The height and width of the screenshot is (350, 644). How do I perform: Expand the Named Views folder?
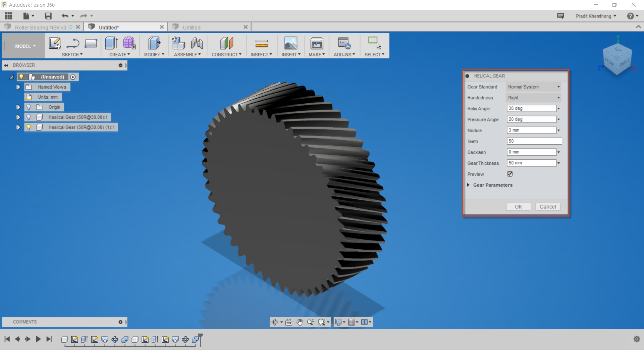(18, 87)
